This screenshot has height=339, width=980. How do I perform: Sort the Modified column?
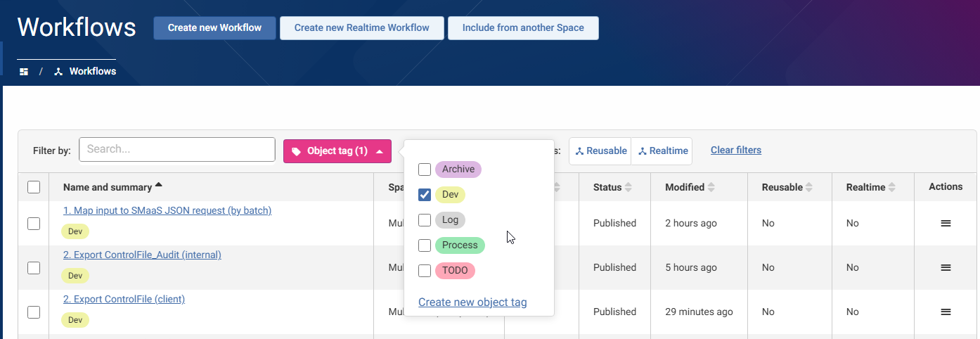[711, 187]
